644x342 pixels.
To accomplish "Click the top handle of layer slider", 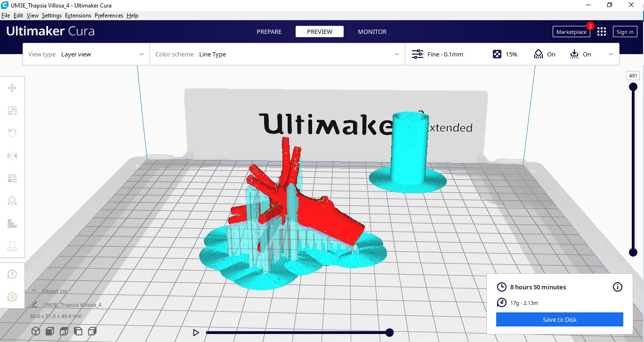I will click(633, 87).
